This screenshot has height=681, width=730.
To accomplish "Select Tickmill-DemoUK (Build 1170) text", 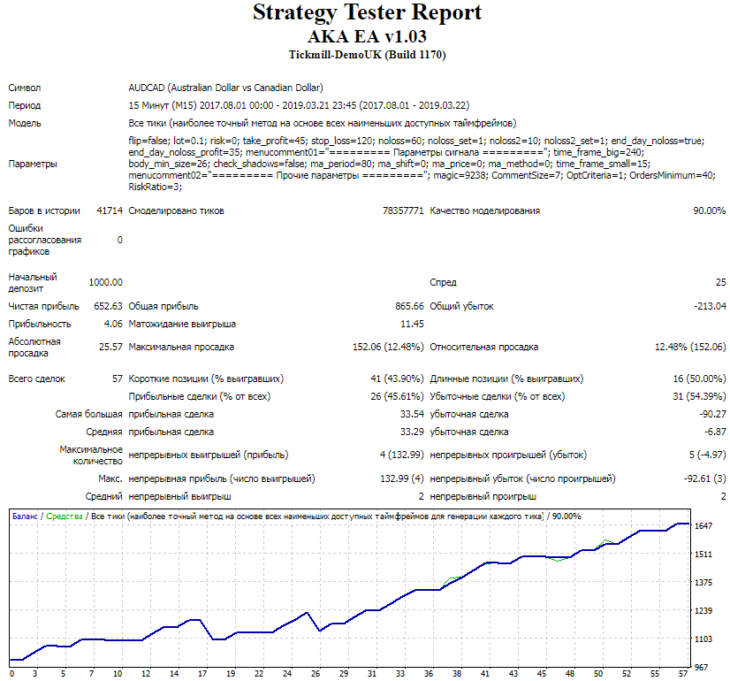I will pyautogui.click(x=367, y=55).
